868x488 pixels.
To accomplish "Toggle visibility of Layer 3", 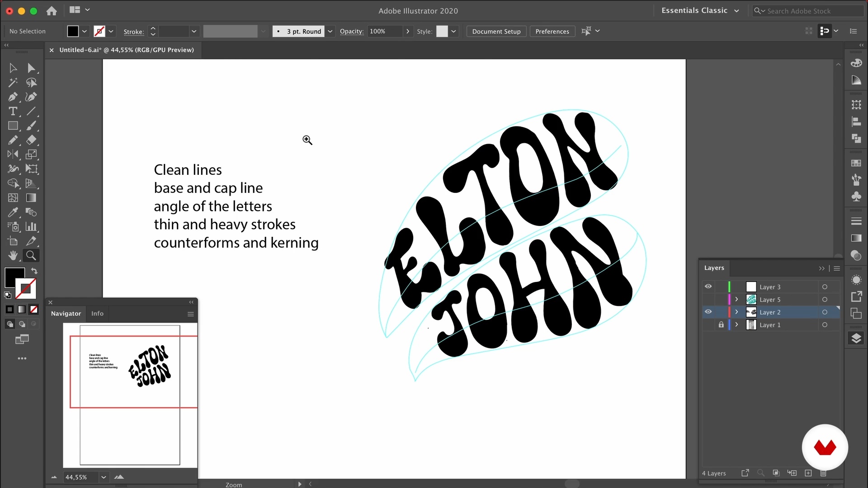I will pyautogui.click(x=708, y=286).
